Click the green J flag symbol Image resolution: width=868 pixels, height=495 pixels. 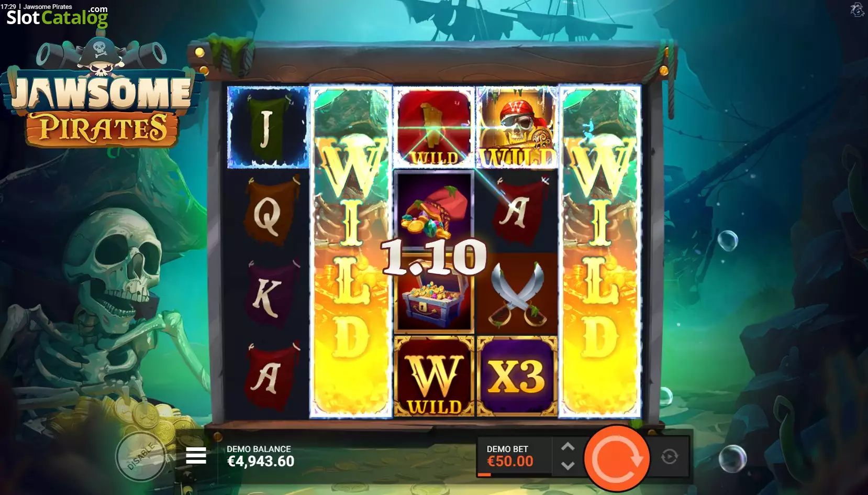coord(268,127)
